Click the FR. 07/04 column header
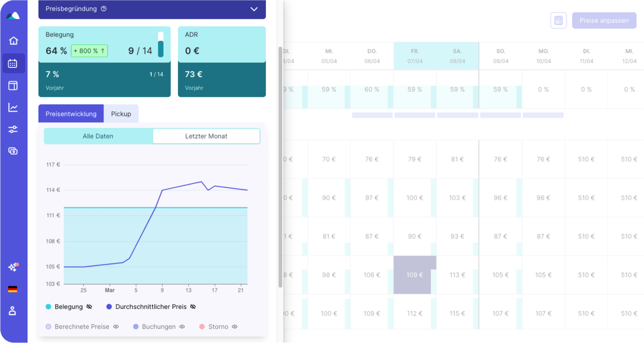Viewport: 644px width, 343px height. pos(415,56)
